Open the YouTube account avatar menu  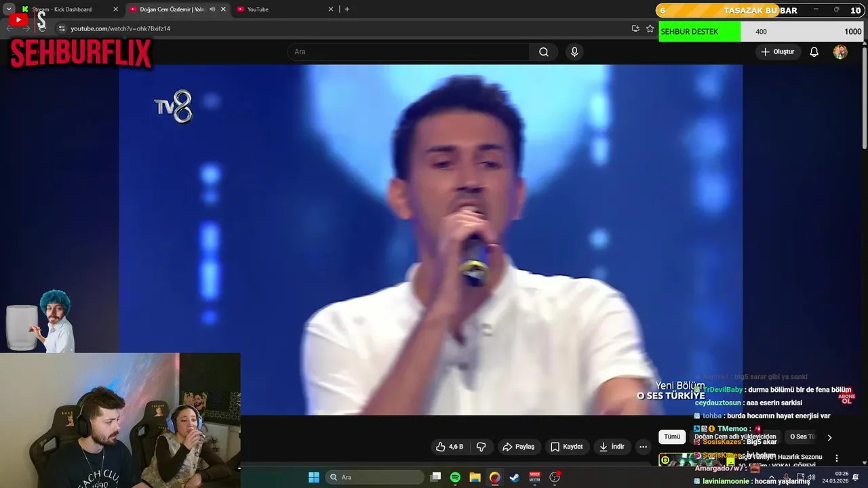point(840,52)
